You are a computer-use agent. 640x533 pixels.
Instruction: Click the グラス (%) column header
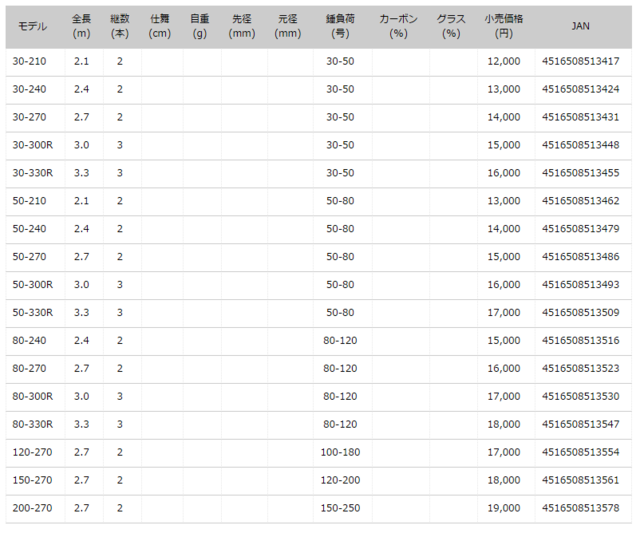click(x=451, y=26)
